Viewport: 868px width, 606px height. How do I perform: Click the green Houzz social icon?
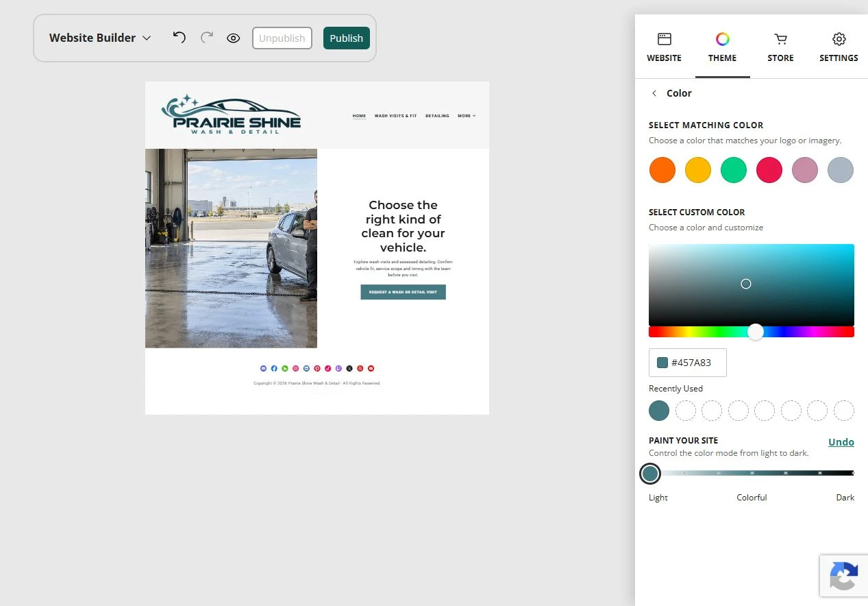(285, 369)
